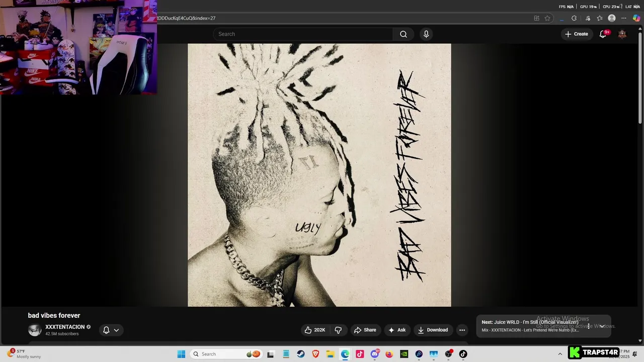This screenshot has height=362, width=644.
Task: Open playlist options vertical dots menu
Action: pyautogui.click(x=588, y=326)
